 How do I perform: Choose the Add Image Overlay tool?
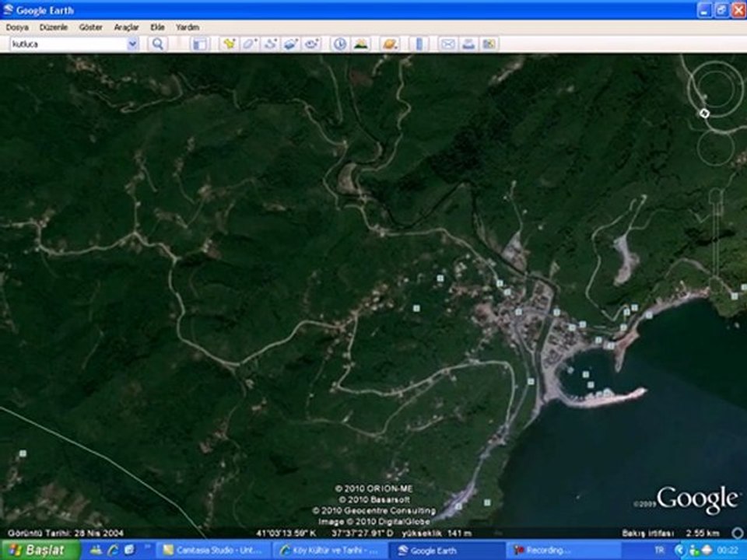(291, 44)
